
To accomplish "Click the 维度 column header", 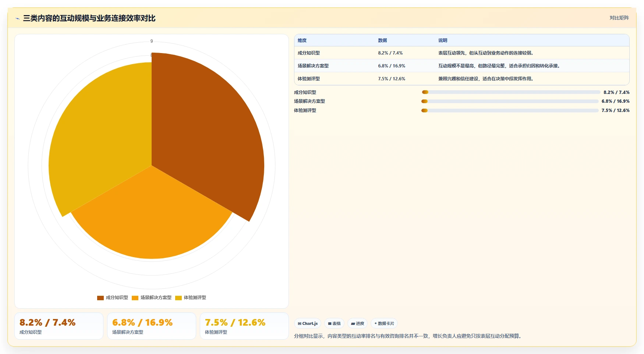I will (302, 41).
